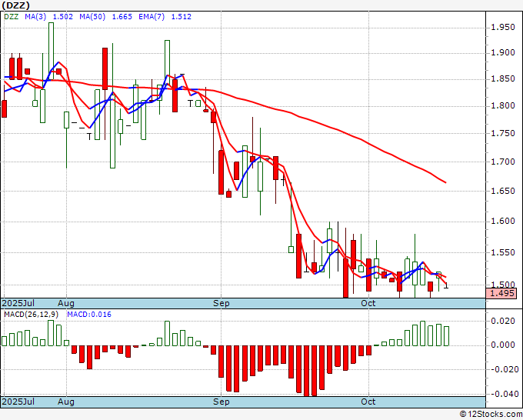Click the 1.950 price axis label
Screen dimensions: 523x420
click(x=503, y=28)
